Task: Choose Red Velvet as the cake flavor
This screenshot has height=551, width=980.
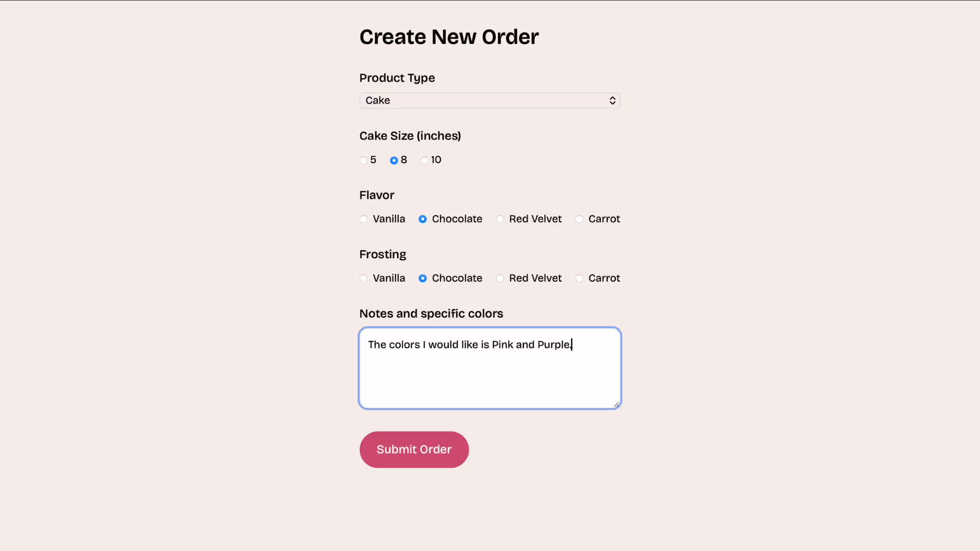Action: point(500,219)
